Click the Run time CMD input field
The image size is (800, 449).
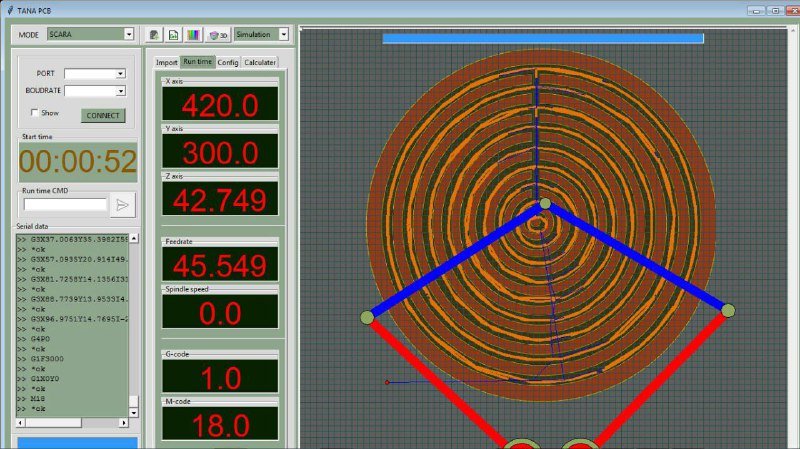click(x=65, y=205)
